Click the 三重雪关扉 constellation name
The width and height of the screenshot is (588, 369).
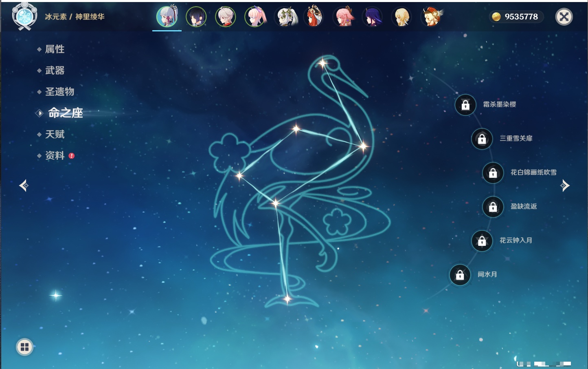516,138
